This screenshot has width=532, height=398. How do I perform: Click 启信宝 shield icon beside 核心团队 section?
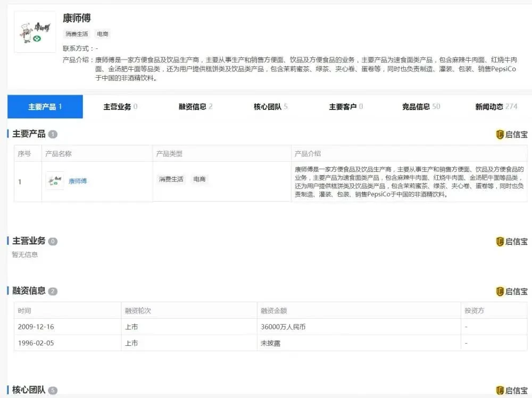point(500,391)
